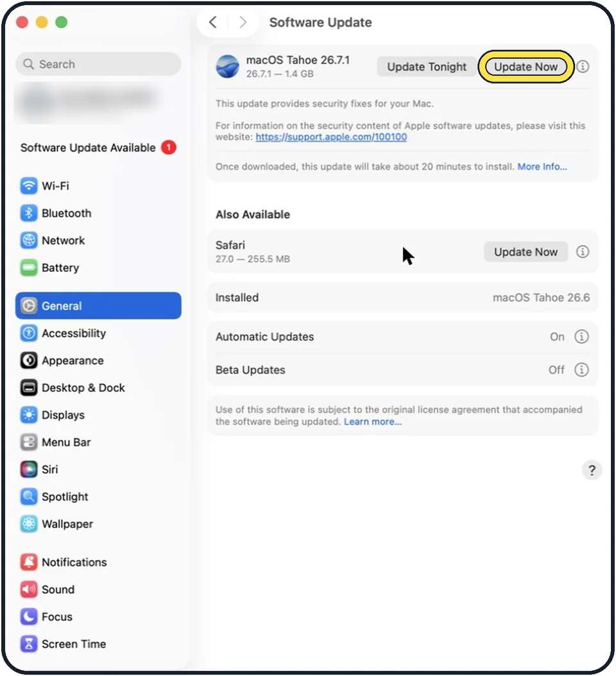Screen dimensions: 616x676
Task: Select the Menu Bar icon
Action: [x=28, y=442]
